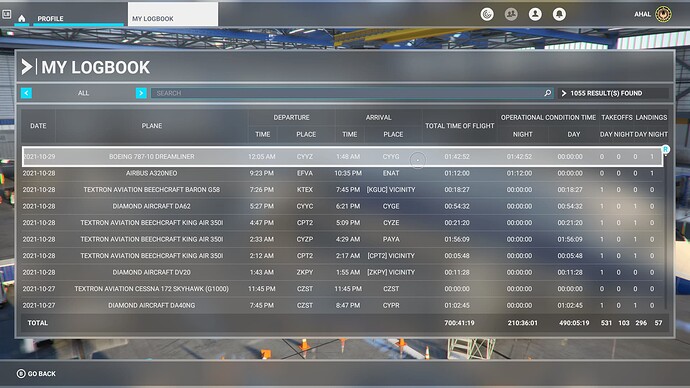Click the ALL filter label
This screenshot has width=690, height=388.
coord(84,93)
